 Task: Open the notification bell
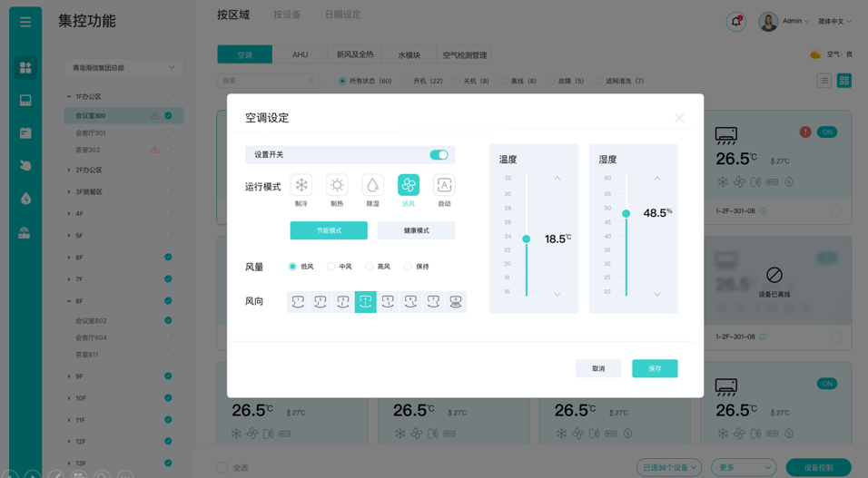point(736,22)
